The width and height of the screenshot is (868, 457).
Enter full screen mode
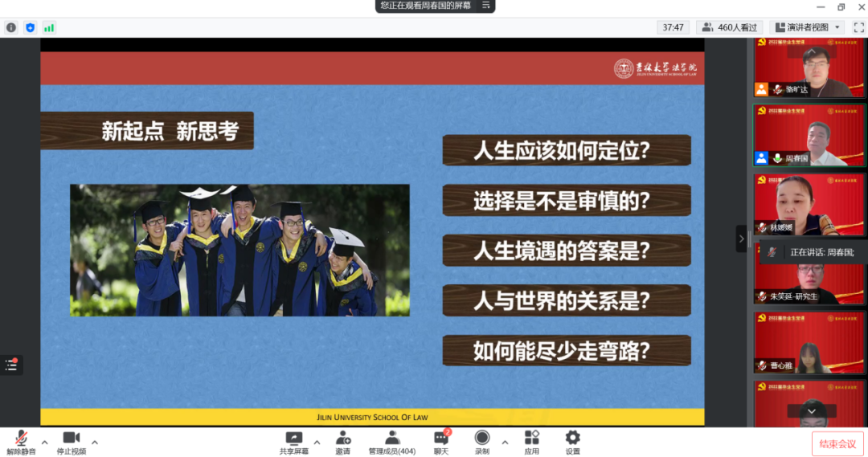(x=858, y=27)
